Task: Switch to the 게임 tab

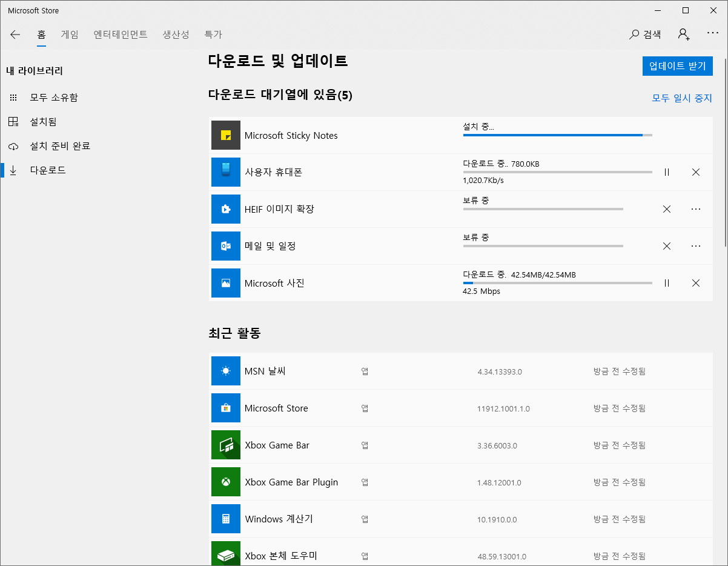Action: [69, 35]
